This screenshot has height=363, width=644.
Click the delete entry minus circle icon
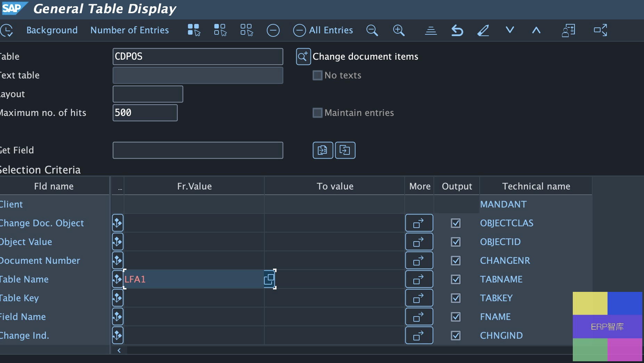tap(273, 30)
